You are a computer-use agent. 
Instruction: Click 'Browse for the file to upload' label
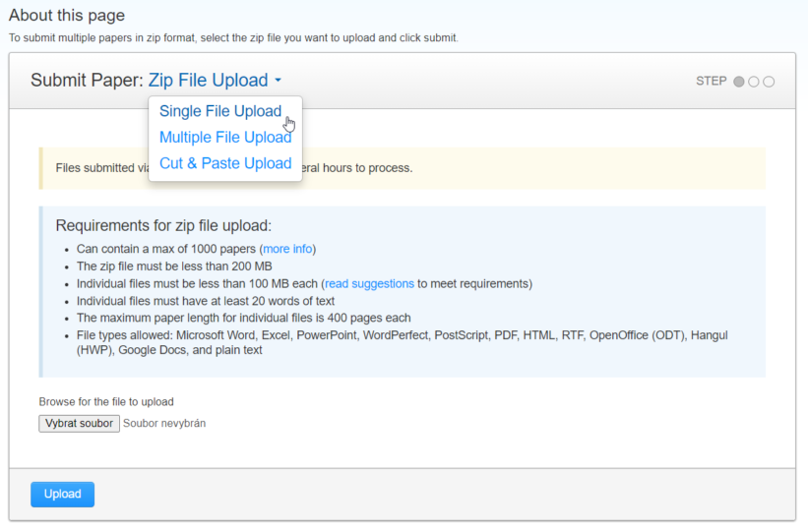106,402
